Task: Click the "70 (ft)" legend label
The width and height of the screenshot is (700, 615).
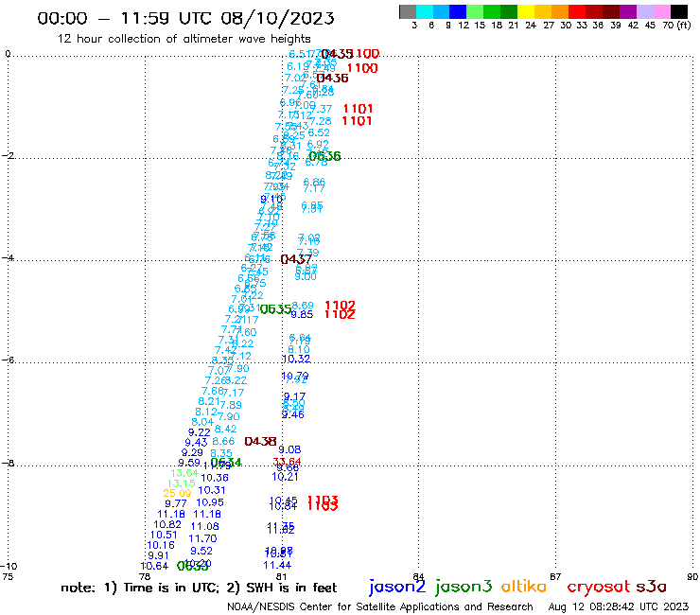Action: click(x=676, y=25)
